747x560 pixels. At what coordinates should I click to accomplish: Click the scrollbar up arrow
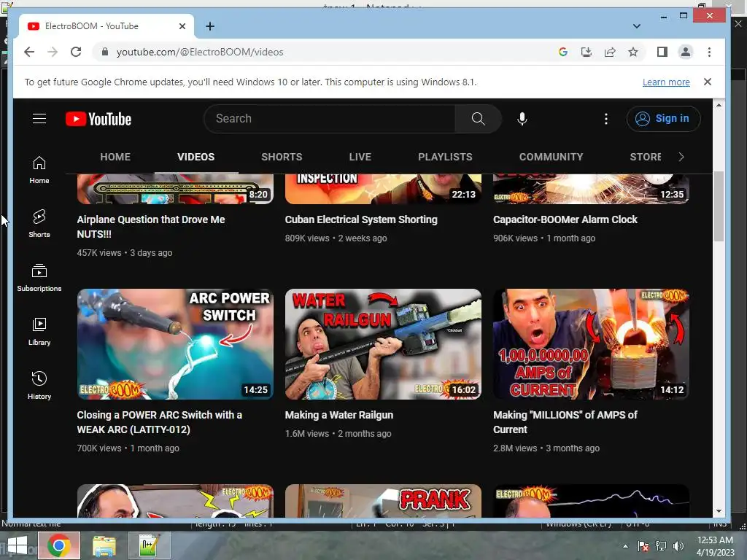719,105
